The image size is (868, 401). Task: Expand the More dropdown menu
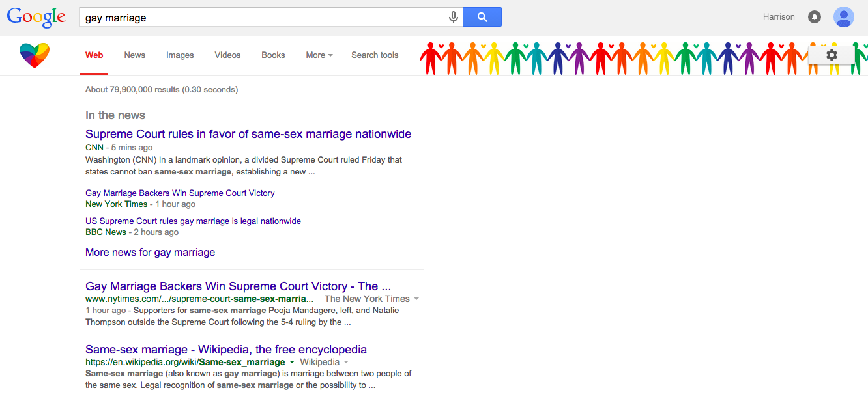click(319, 55)
